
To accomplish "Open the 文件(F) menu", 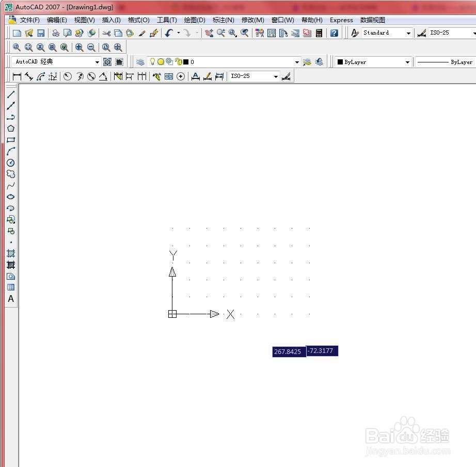I will tap(30, 20).
